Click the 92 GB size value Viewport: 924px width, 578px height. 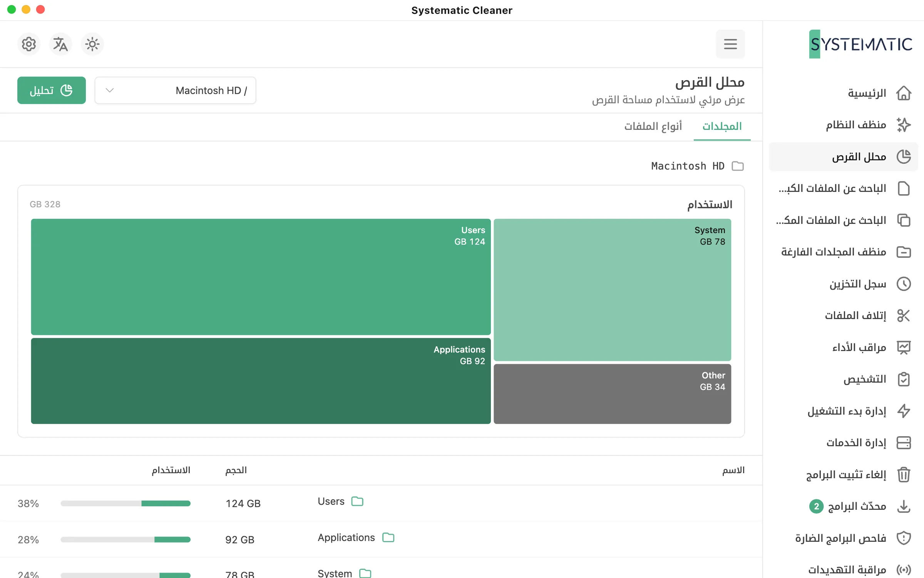point(240,540)
